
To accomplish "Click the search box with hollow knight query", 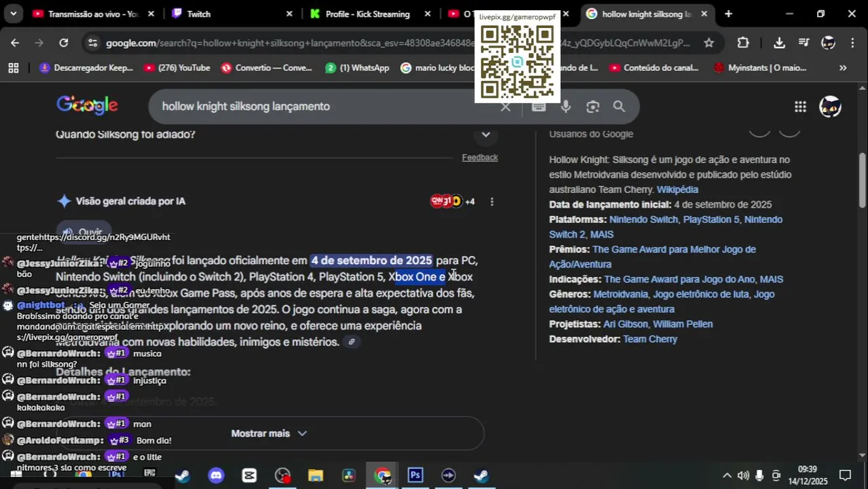I will coord(326,107).
